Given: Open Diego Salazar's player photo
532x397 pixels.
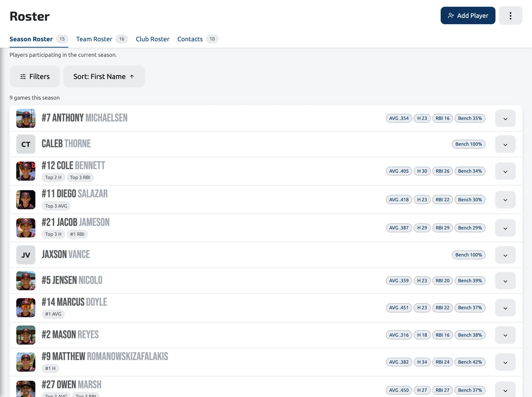Looking at the screenshot, I should [26, 199].
